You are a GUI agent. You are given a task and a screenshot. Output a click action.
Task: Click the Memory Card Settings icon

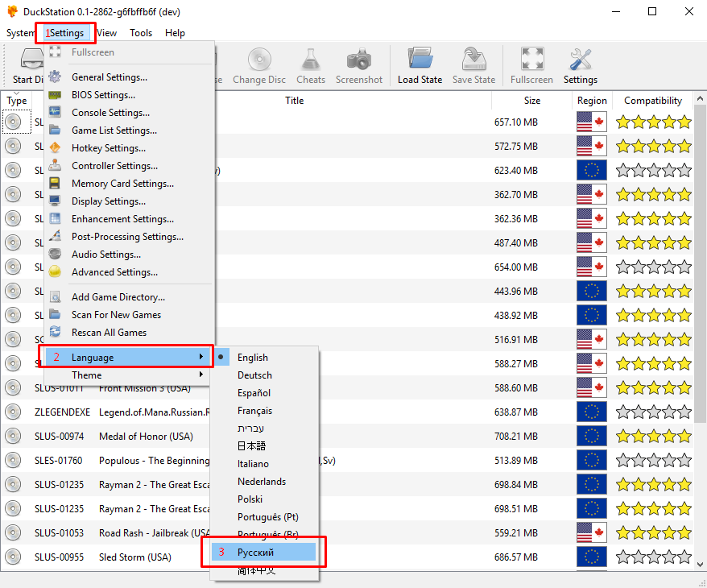(55, 183)
